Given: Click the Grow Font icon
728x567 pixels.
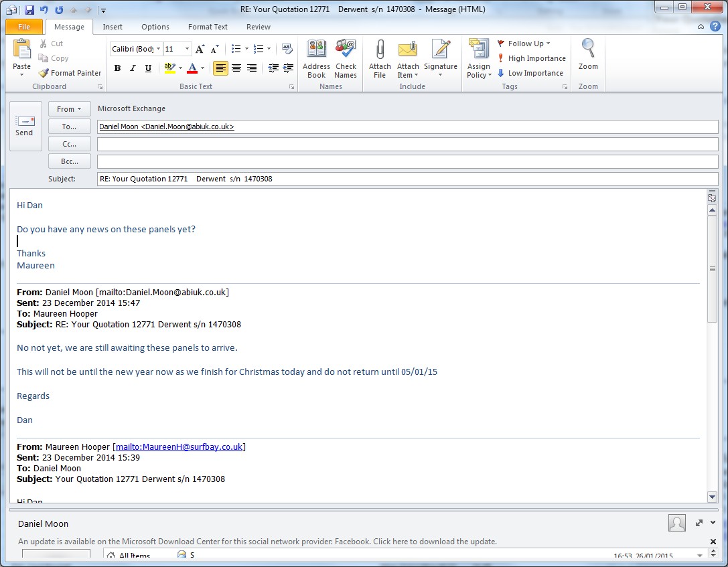Looking at the screenshot, I should coord(200,49).
